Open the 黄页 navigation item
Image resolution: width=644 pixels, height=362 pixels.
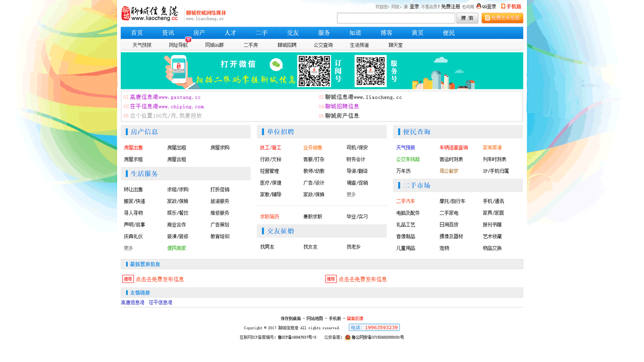(x=418, y=33)
